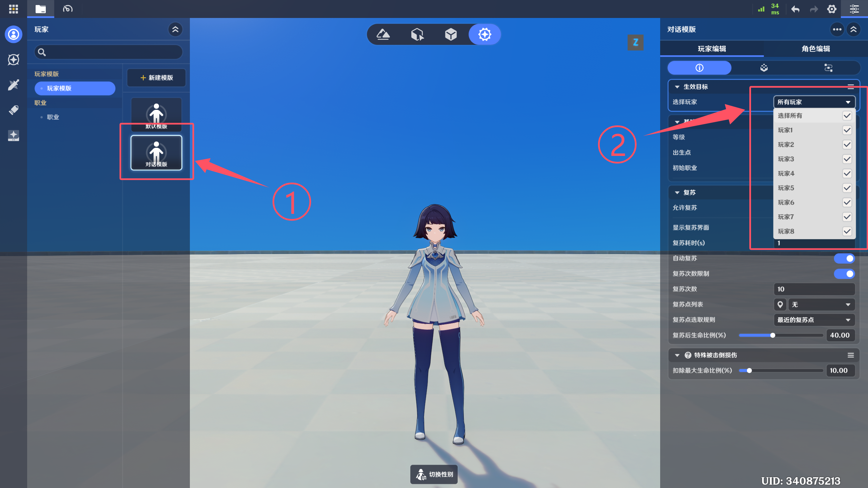Click the sword combat sidebar icon
Screen dimensions: 868x488
click(14, 85)
